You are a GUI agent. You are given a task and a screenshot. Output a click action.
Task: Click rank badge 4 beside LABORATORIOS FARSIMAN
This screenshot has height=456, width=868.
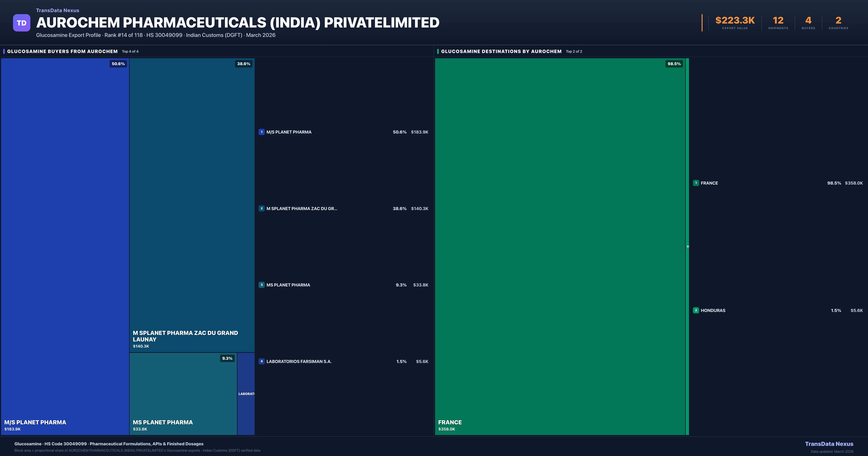click(x=261, y=361)
